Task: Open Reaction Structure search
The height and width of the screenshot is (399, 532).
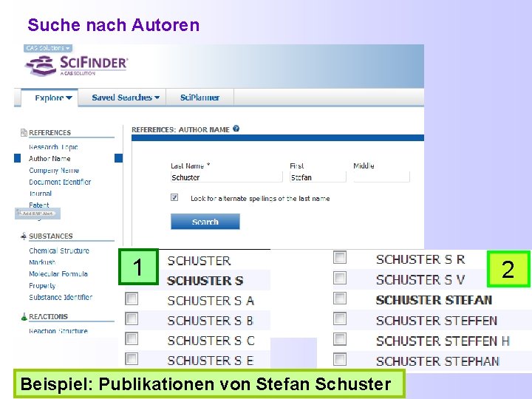Action: 58,331
